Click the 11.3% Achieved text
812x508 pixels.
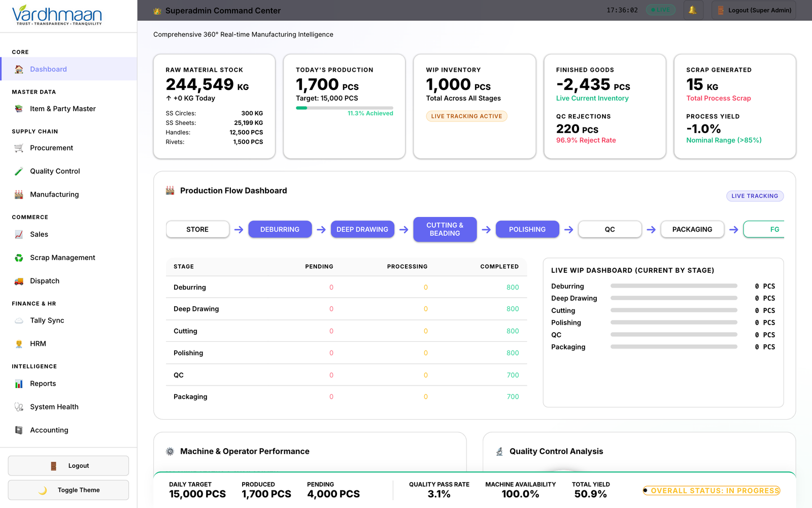(x=370, y=114)
